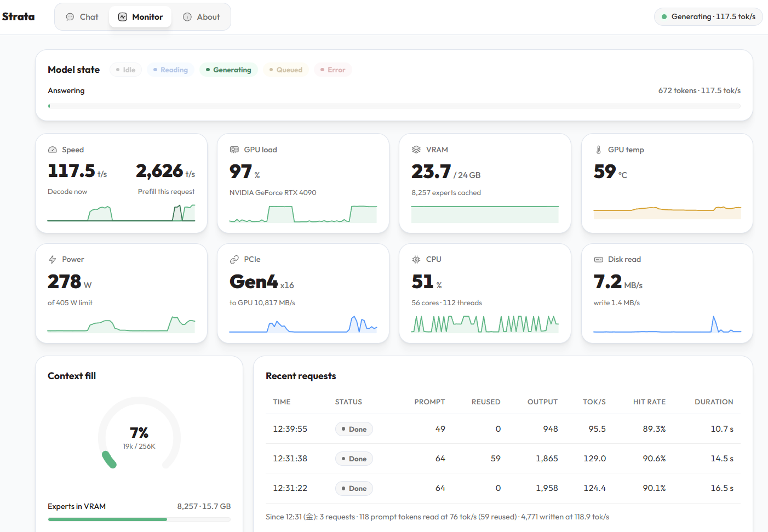Select the Generating state chip
Screen dimensions: 768x532
pyautogui.click(x=228, y=70)
